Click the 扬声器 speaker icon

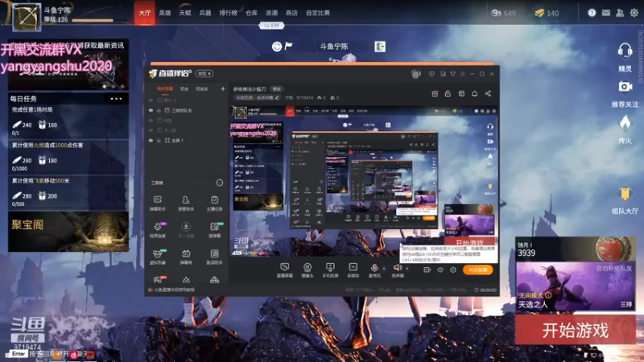(397, 268)
